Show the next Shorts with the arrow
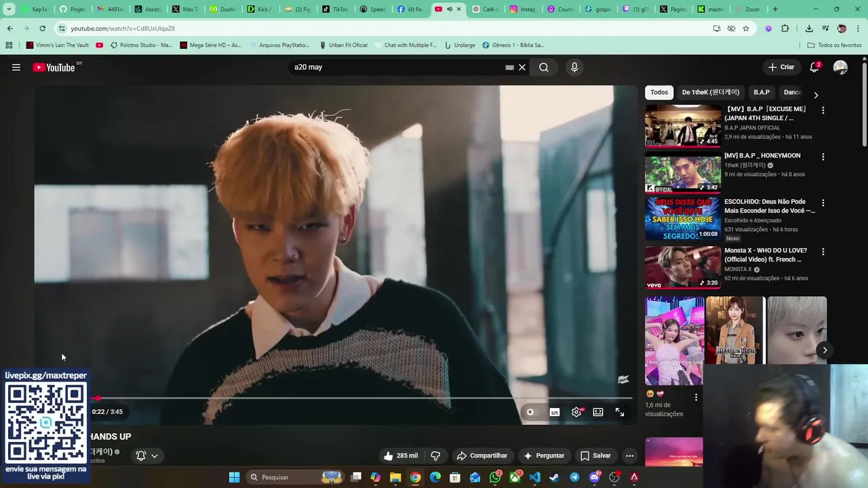Image resolution: width=868 pixels, height=488 pixels. (x=825, y=350)
